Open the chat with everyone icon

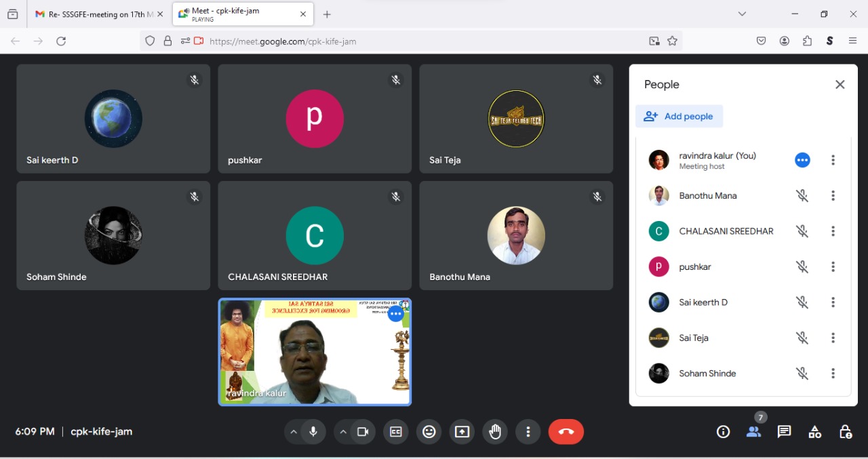coord(784,432)
